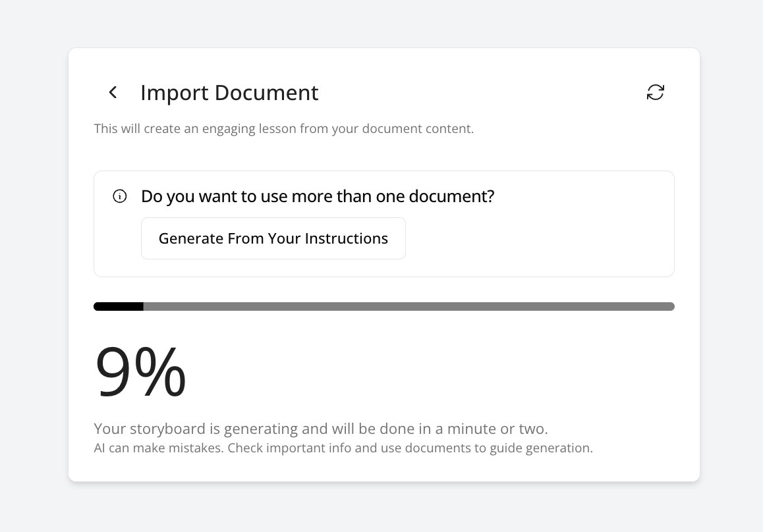763x532 pixels.
Task: Click the black filled progress bar segment
Action: coord(119,306)
